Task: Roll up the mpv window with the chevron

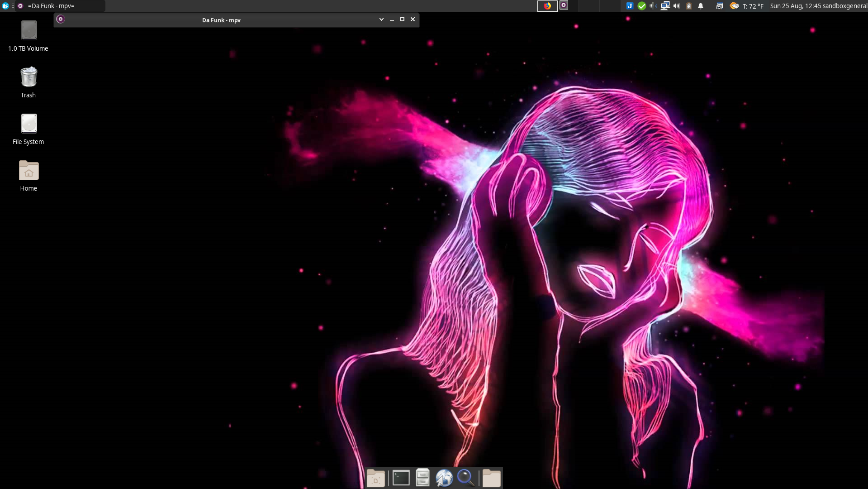Action: click(381, 19)
